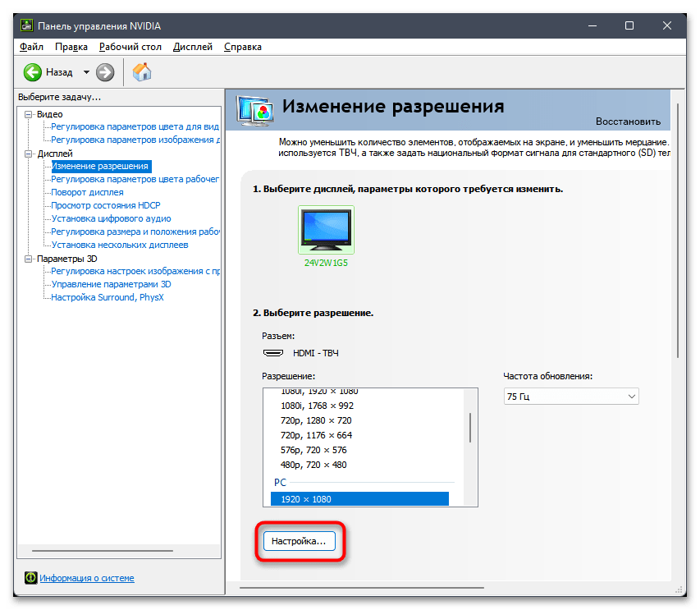Click the Back navigation arrow icon
The width and height of the screenshot is (700, 610).
[x=31, y=72]
